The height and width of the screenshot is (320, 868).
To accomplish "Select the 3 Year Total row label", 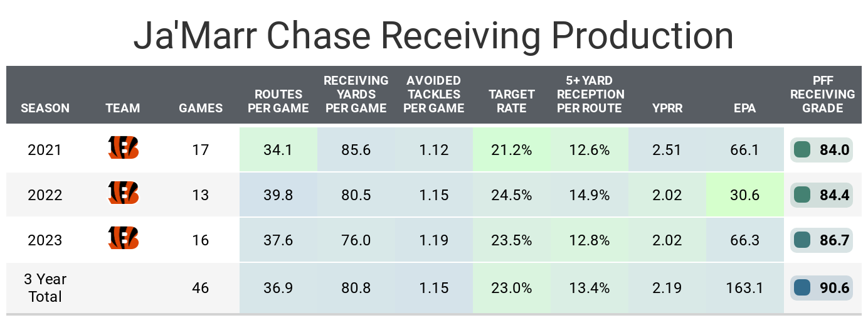I will point(45,288).
